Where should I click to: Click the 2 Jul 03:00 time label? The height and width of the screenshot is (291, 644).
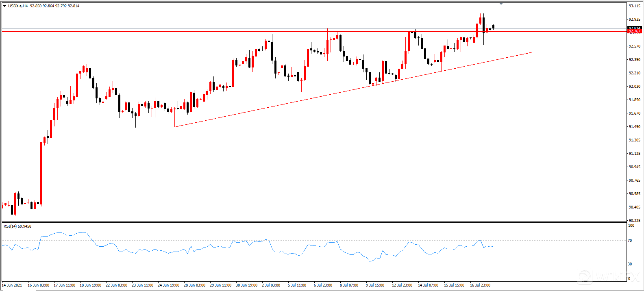(x=271, y=285)
